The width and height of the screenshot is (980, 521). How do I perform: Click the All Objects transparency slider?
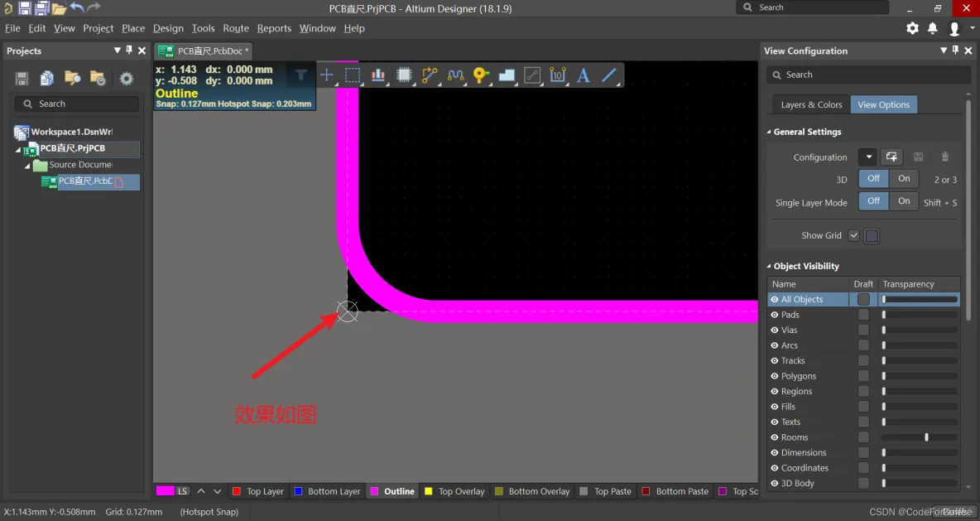click(x=920, y=300)
